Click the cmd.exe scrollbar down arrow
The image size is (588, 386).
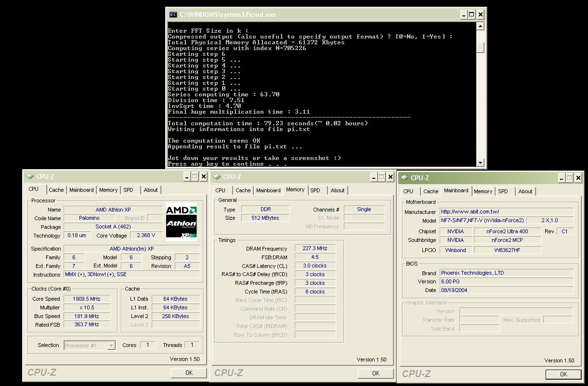point(480,162)
